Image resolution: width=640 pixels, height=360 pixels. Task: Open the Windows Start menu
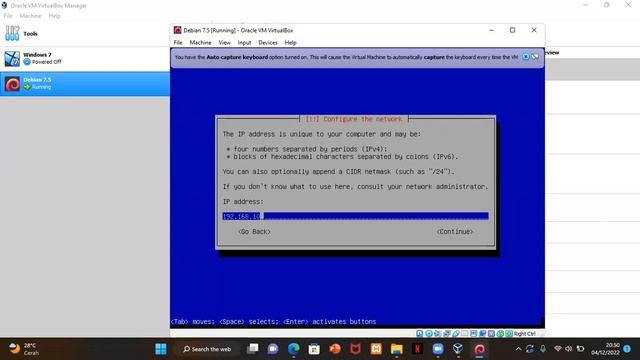pos(161,349)
